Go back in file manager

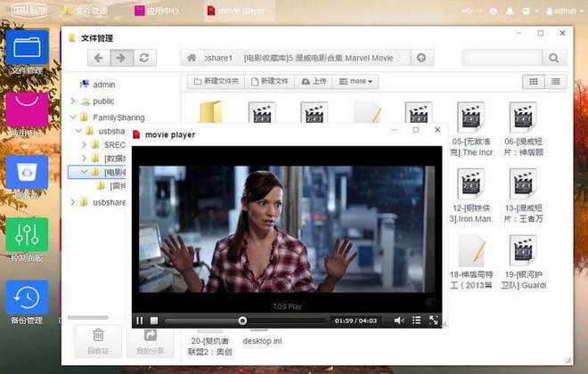pos(100,58)
